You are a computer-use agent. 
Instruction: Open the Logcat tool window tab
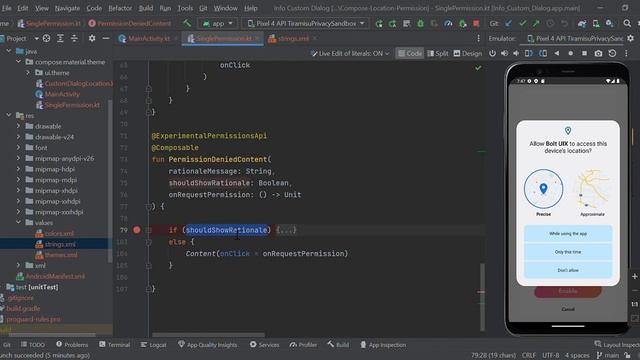(153, 345)
